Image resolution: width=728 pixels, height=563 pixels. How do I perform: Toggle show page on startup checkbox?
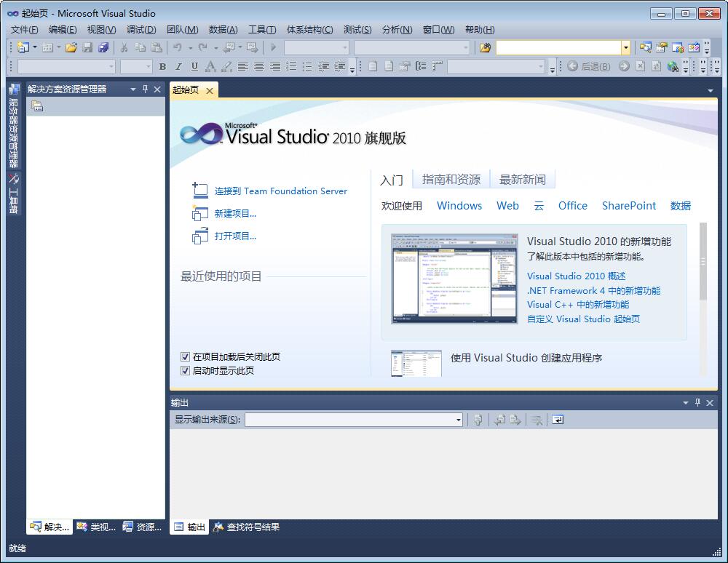[185, 370]
